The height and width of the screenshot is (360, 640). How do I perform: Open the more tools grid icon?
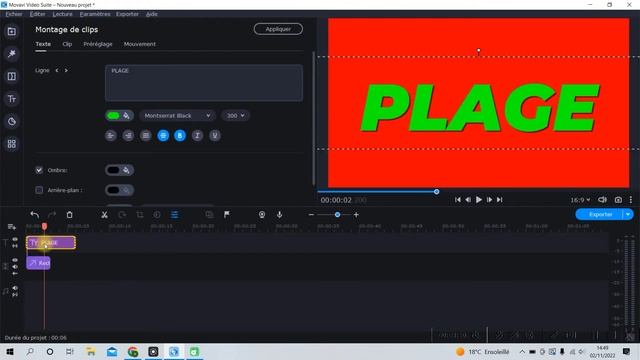[x=11, y=144]
